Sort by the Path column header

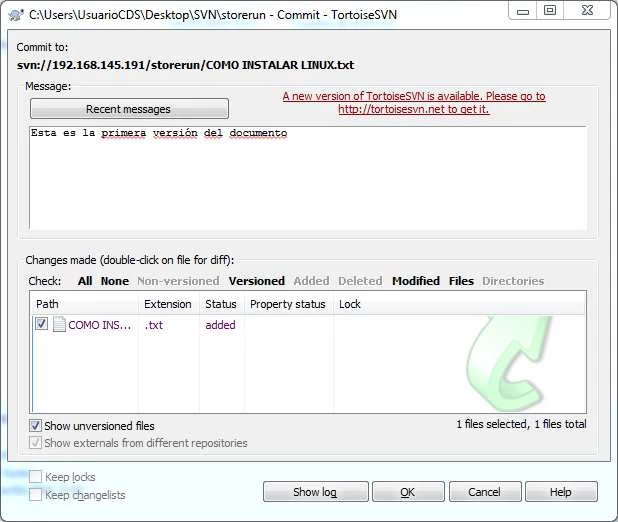click(x=84, y=304)
